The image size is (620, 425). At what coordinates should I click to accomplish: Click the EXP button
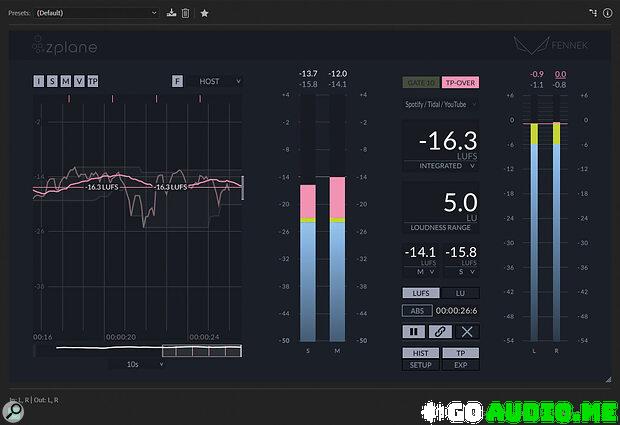pos(461,365)
